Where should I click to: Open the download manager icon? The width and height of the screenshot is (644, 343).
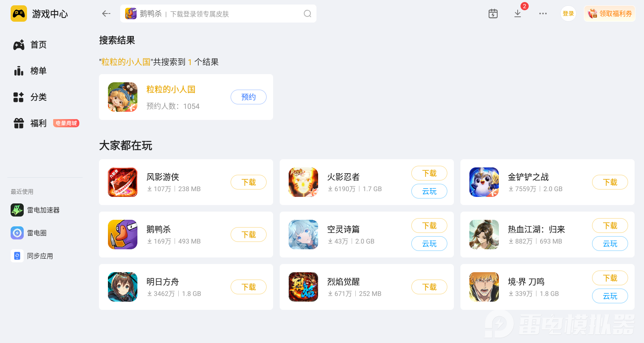(x=518, y=14)
